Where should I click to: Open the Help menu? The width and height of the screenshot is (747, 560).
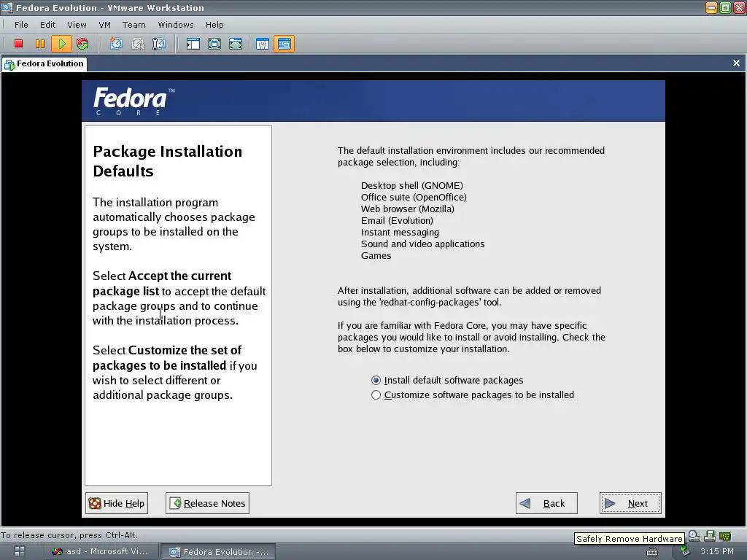(214, 25)
